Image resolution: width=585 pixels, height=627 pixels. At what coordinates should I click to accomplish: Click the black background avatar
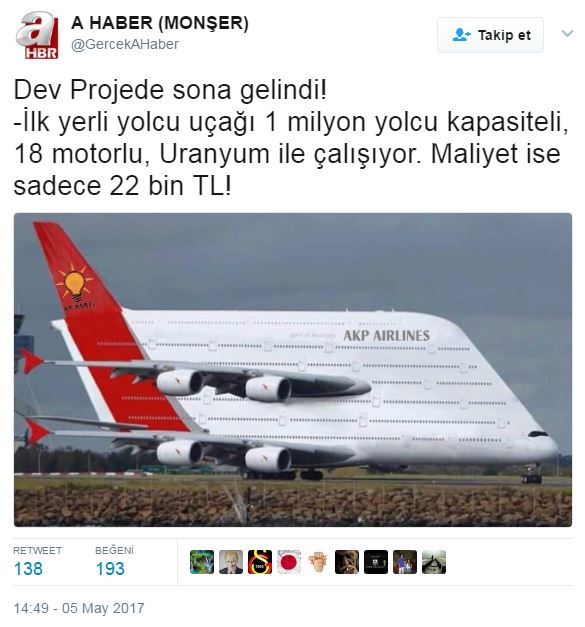[376, 562]
